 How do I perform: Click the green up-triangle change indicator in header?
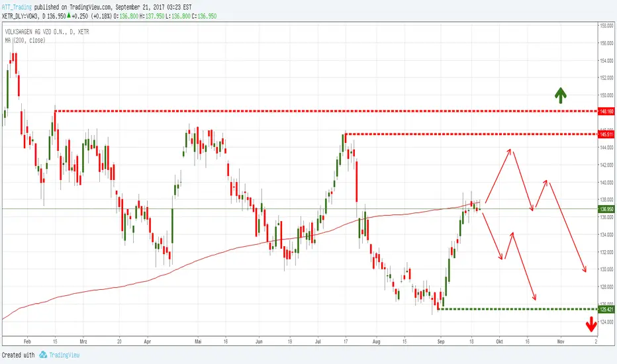(69, 15)
